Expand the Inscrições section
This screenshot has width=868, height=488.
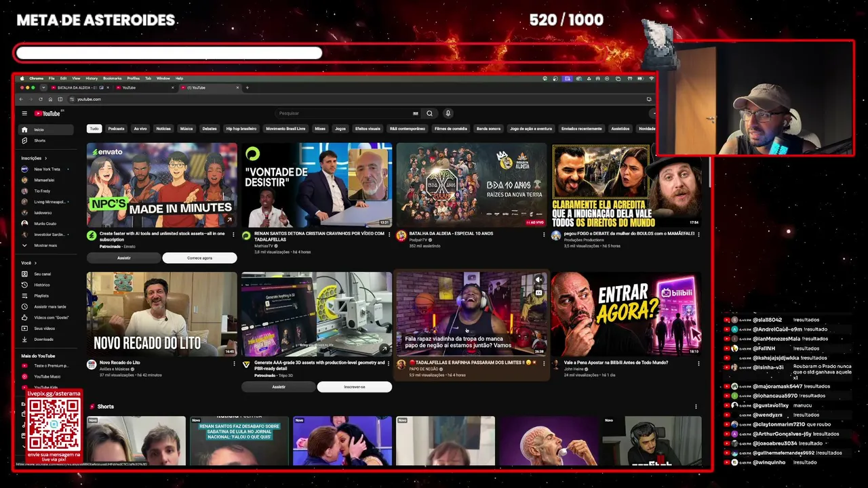pyautogui.click(x=34, y=158)
